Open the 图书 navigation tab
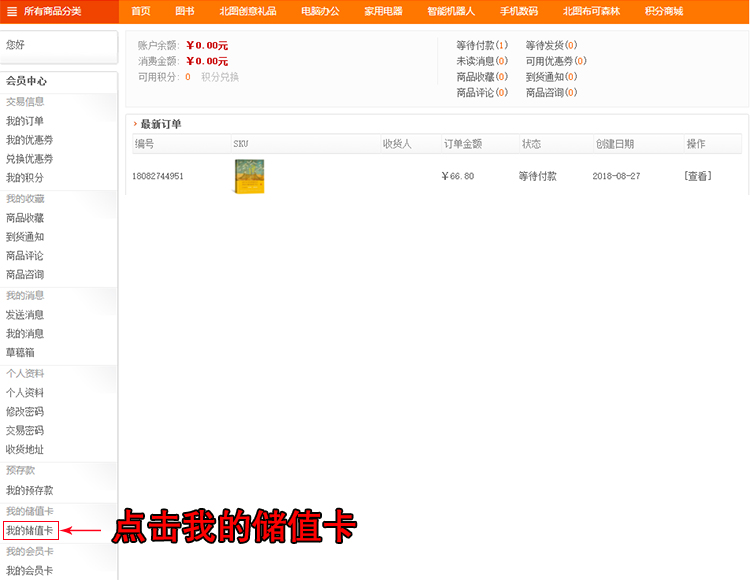Viewport: 750px width, 580px height. click(185, 11)
